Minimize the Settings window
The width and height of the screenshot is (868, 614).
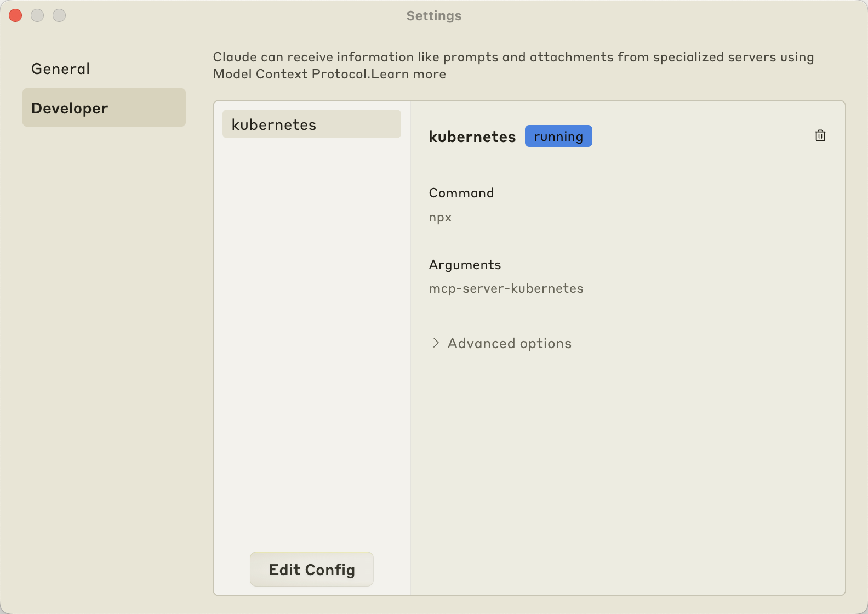click(37, 15)
